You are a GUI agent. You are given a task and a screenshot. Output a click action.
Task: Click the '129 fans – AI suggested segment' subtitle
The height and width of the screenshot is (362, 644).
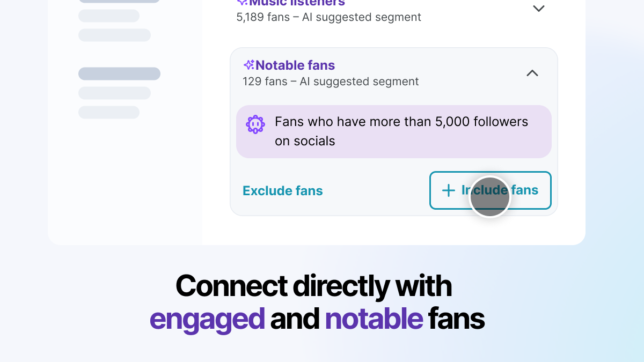point(331,82)
